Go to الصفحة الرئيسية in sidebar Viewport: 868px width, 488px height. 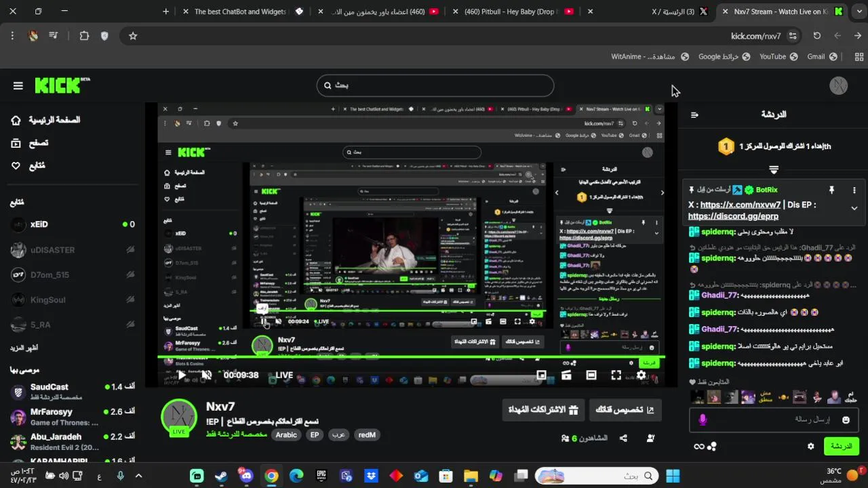click(x=45, y=120)
